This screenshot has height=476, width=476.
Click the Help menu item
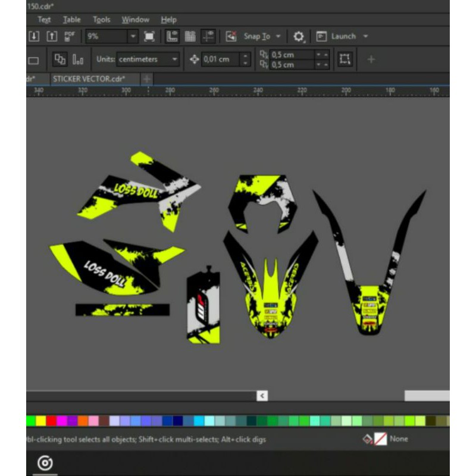pyautogui.click(x=168, y=20)
